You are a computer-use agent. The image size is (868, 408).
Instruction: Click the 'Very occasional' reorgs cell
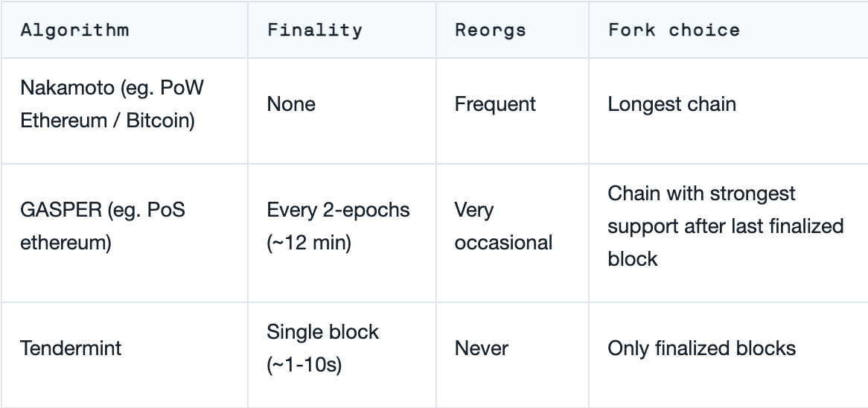(503, 226)
